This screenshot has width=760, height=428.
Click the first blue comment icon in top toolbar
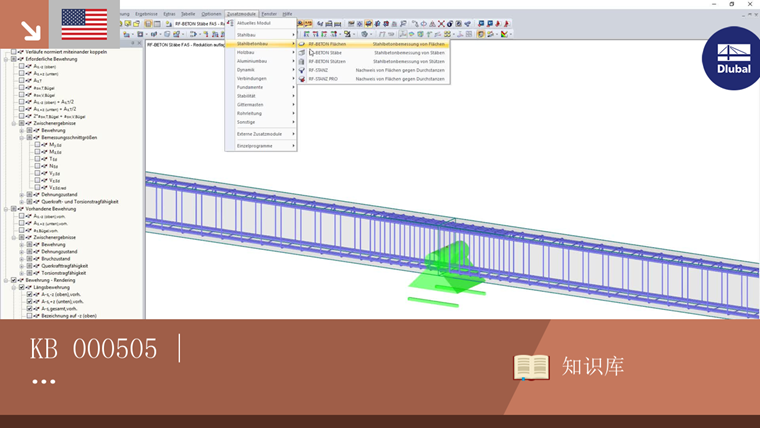coord(481,24)
